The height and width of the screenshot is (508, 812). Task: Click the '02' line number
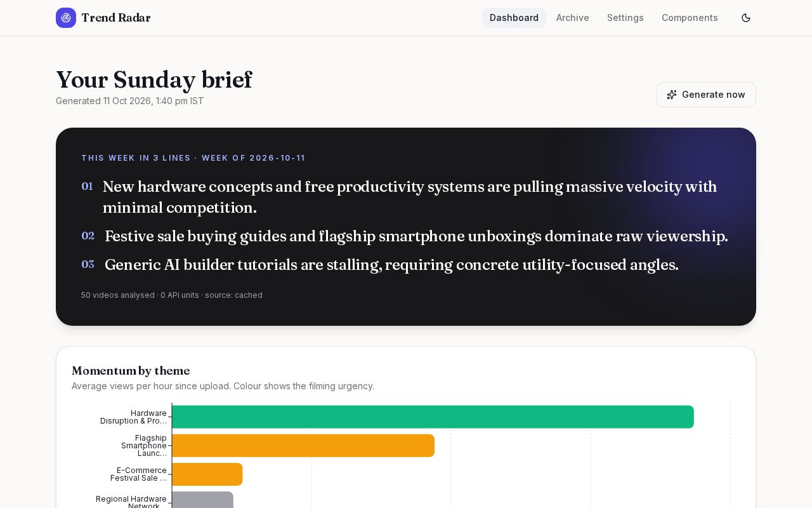tap(88, 236)
